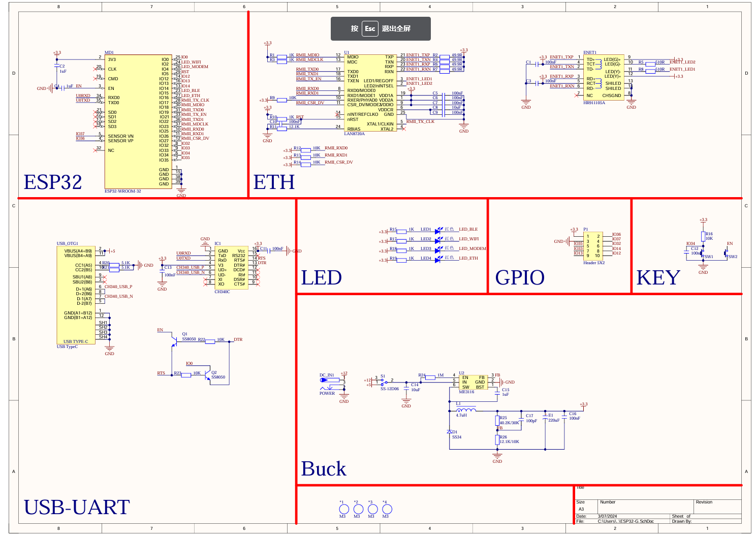Select the USB TYPE-C connector USB_OTG1
Viewport: 756px width, 537px height.
point(76,295)
